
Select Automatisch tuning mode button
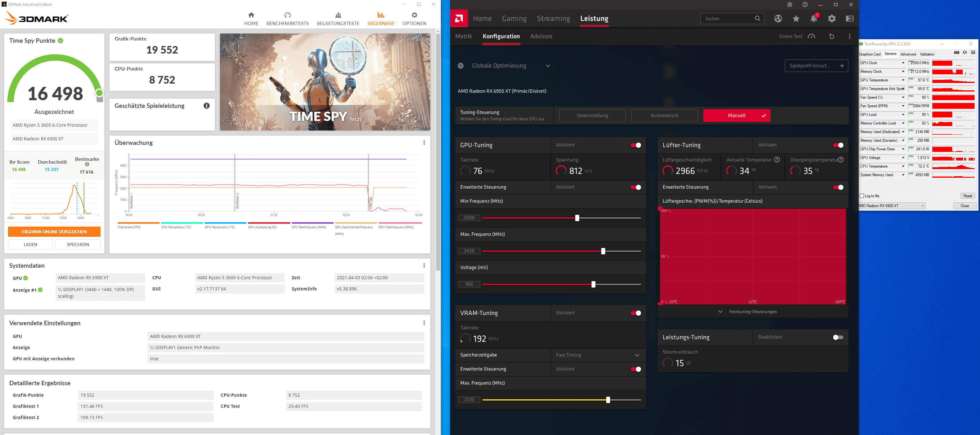click(x=664, y=116)
